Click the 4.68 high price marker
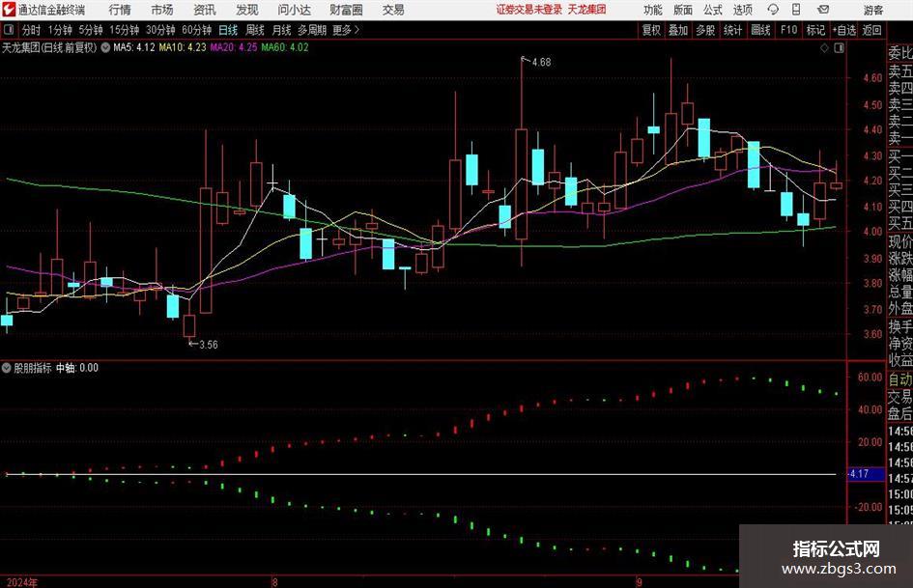This screenshot has height=588, width=913. 541,63
